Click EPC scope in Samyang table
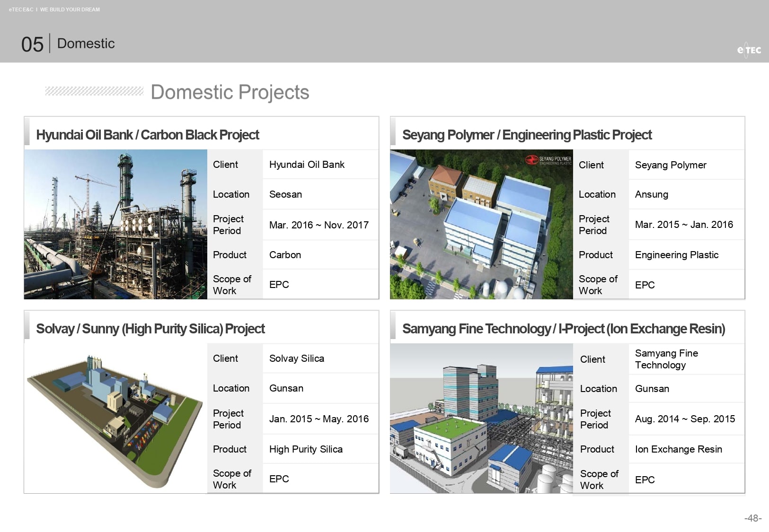The image size is (769, 532). [x=645, y=480]
